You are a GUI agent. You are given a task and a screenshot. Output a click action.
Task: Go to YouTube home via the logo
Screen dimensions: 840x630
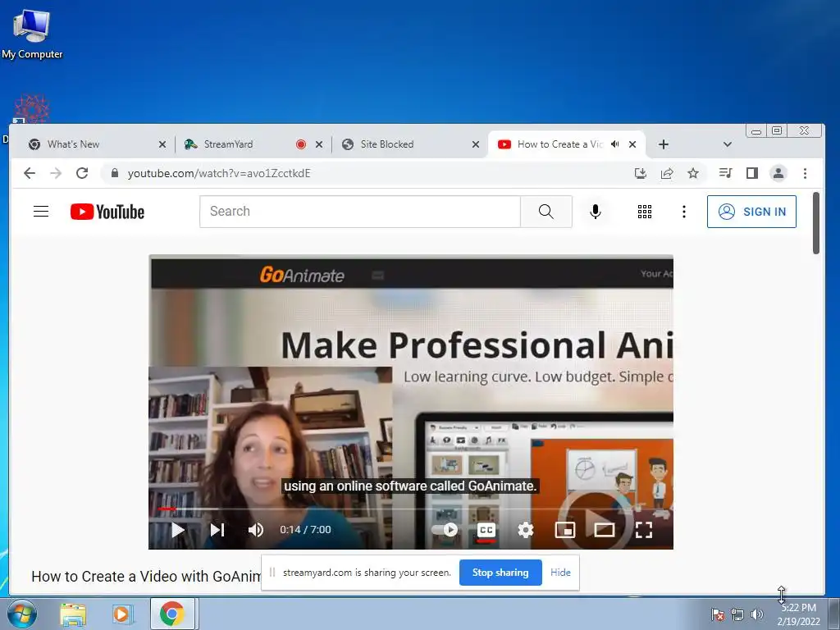(107, 212)
